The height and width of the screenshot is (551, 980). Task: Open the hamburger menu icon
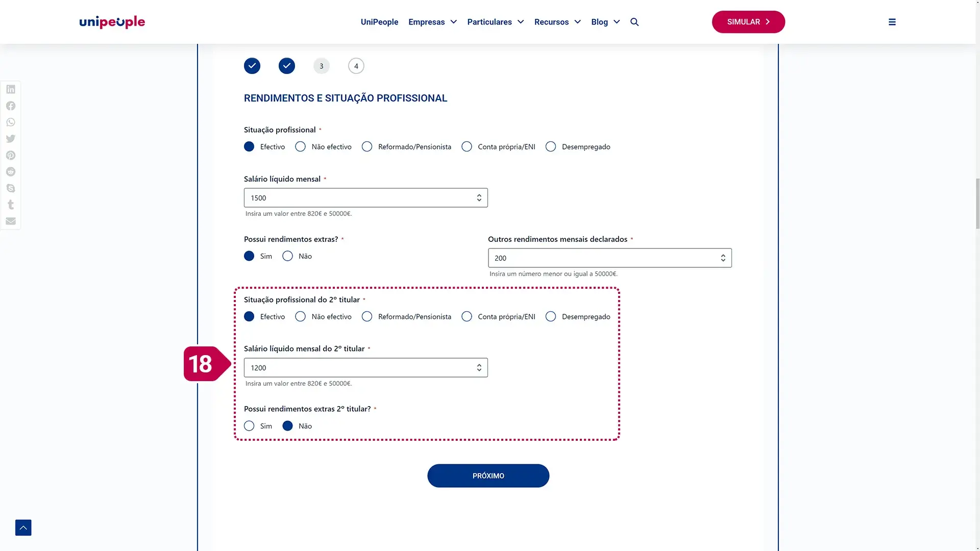[892, 22]
